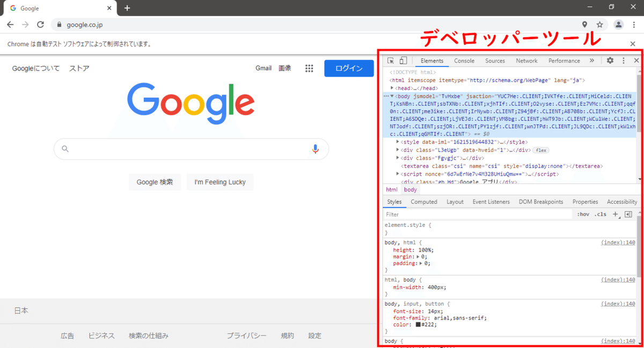Switch to the Console tab
Image resolution: width=644 pixels, height=348 pixels.
(x=464, y=60)
